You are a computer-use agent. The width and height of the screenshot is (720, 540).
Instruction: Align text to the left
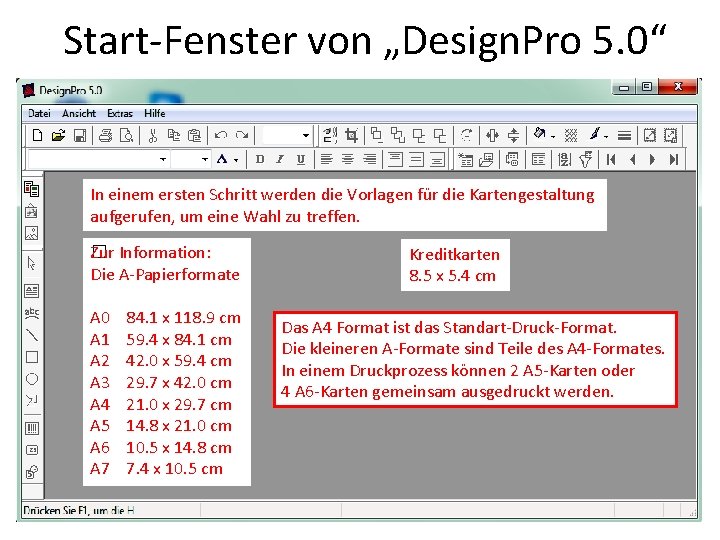click(326, 159)
